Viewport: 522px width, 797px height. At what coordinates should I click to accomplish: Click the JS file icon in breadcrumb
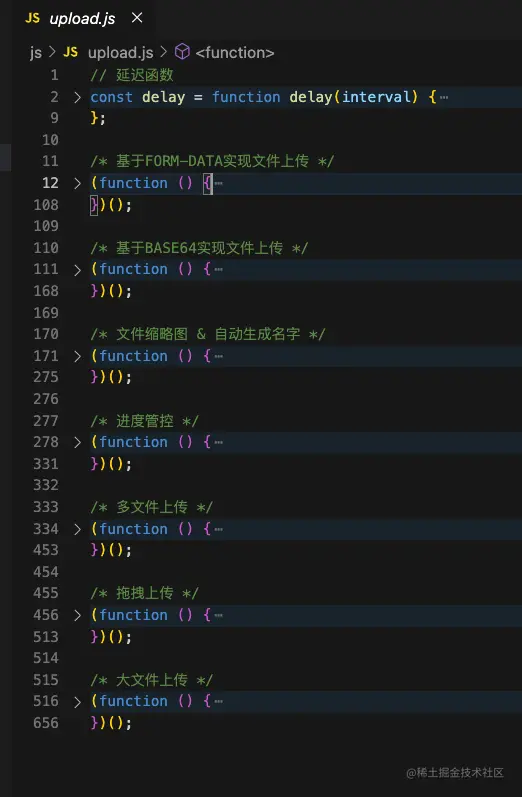[x=71, y=52]
